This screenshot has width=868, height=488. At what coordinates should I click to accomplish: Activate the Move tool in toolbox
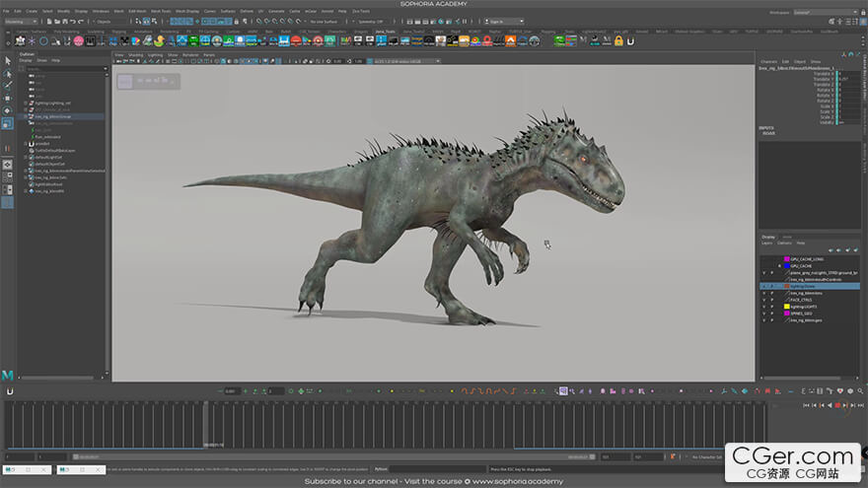pyautogui.click(x=8, y=98)
